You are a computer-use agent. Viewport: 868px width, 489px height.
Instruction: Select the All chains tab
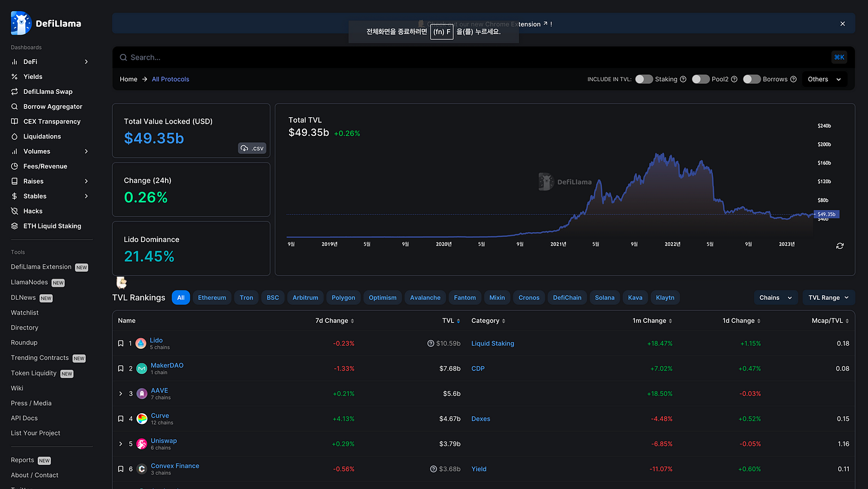click(180, 298)
